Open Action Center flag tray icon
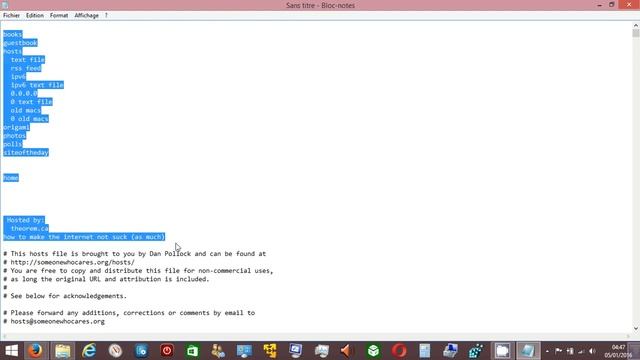Viewport: 640px width, 360px height. pos(558,351)
